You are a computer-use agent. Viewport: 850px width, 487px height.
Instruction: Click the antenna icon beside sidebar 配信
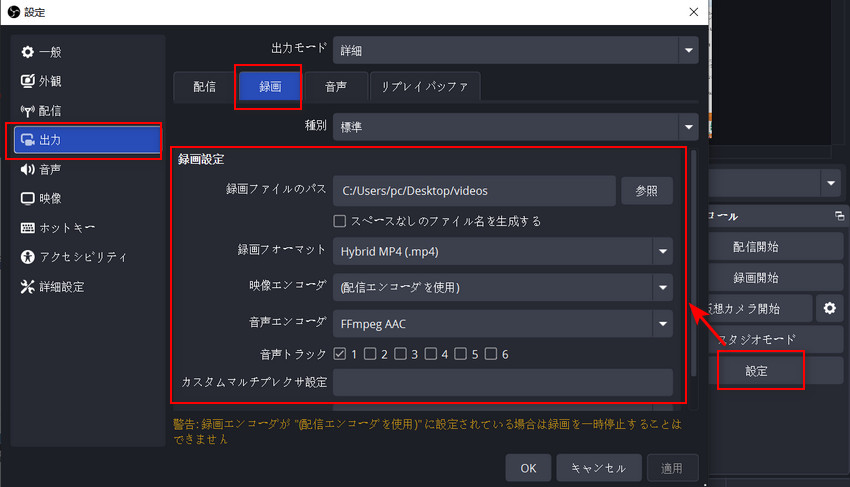(27, 111)
